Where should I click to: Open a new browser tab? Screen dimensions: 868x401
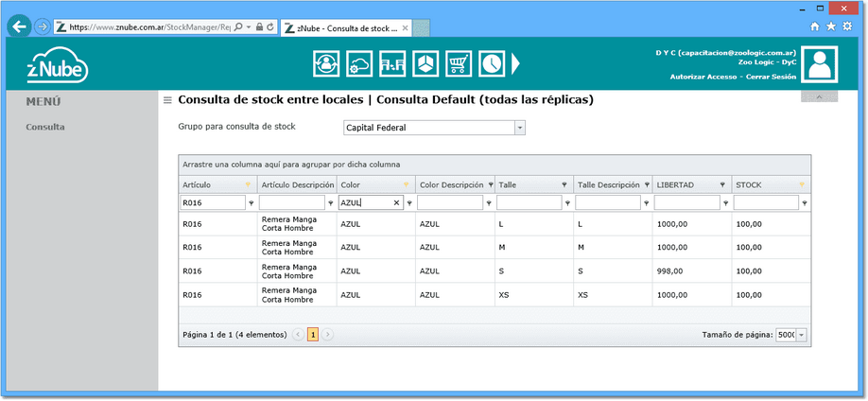click(x=422, y=28)
